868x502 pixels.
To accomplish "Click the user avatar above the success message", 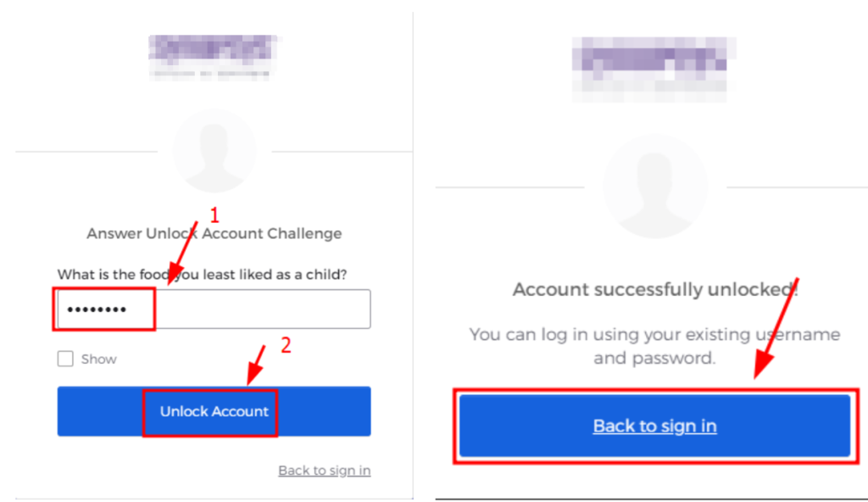I will click(655, 187).
